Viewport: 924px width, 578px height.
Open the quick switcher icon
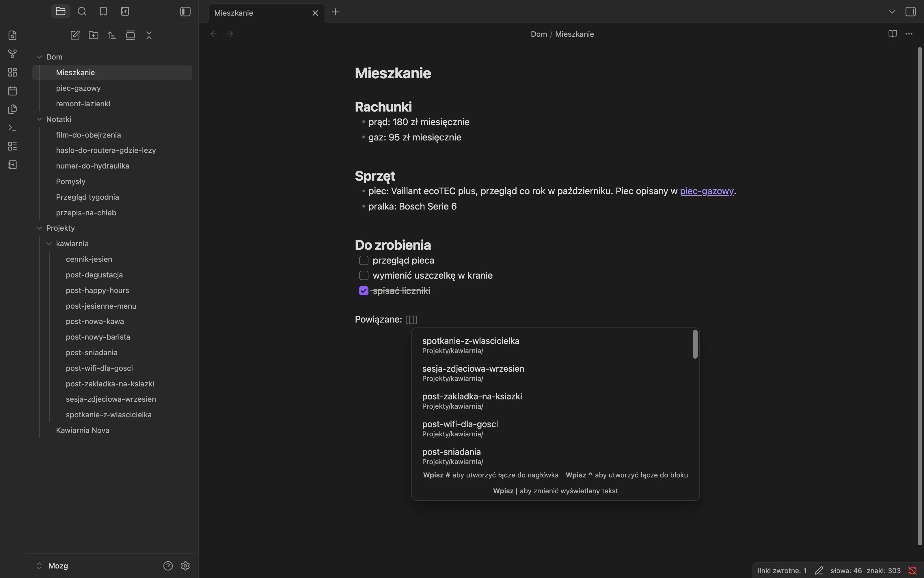[x=12, y=35]
